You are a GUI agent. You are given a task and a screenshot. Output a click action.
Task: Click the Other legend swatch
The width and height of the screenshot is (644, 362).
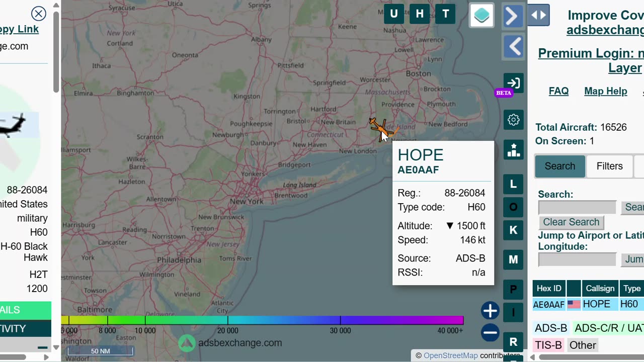[x=583, y=345]
